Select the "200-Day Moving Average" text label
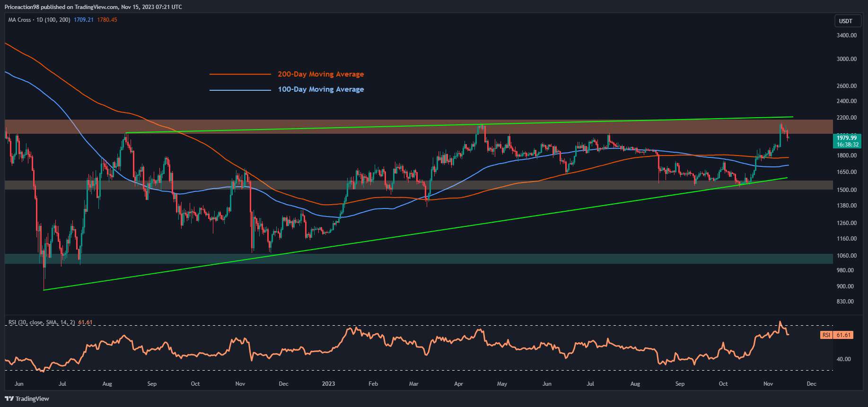The width and height of the screenshot is (868, 407). (x=321, y=74)
